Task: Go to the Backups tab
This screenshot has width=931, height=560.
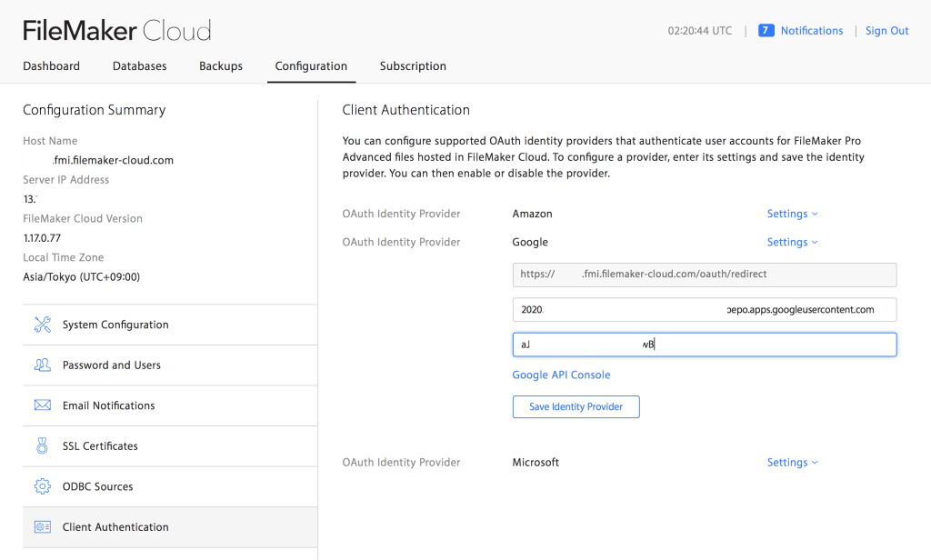Action: click(x=221, y=66)
